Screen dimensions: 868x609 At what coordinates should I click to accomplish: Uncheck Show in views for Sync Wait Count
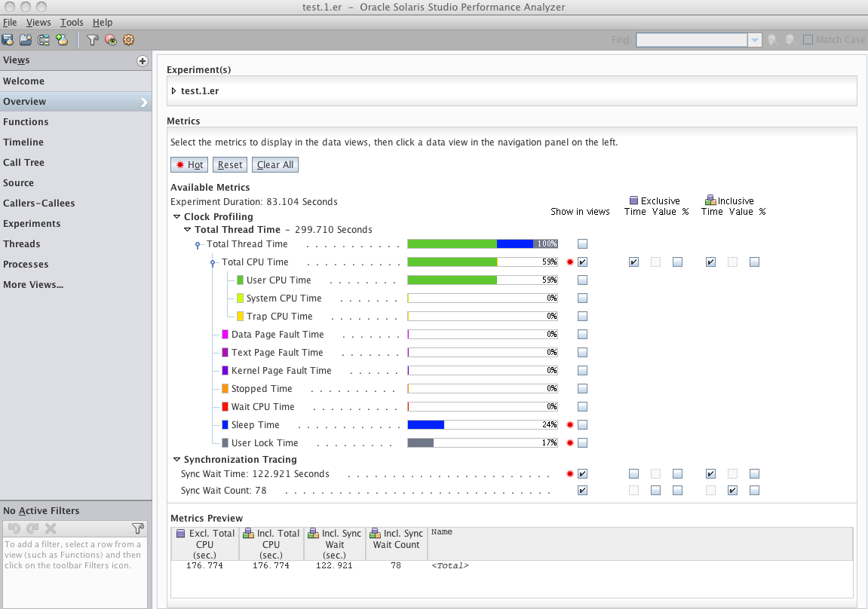(582, 491)
